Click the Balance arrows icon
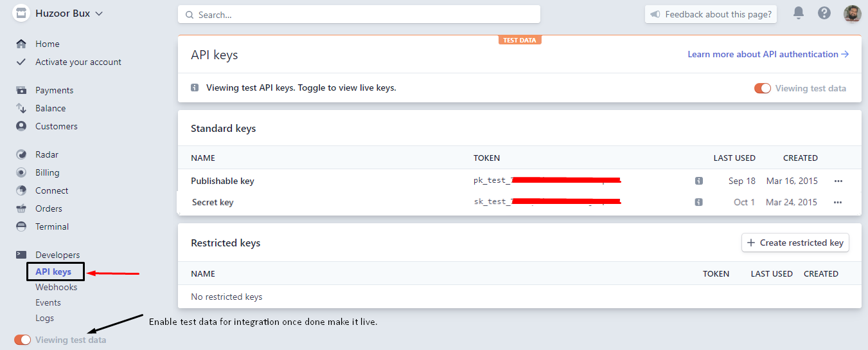Screen dimensions: 868x350 [21, 108]
